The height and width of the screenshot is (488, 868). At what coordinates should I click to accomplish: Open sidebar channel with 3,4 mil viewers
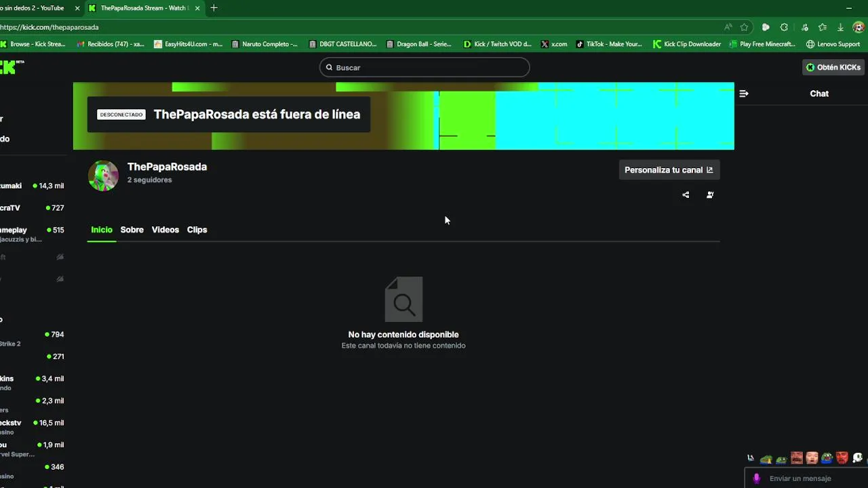tap(33, 382)
